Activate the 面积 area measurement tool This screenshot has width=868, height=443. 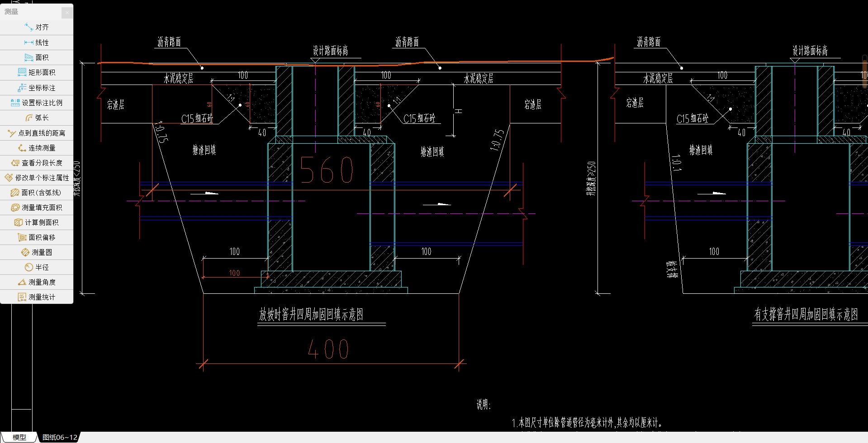pos(37,57)
